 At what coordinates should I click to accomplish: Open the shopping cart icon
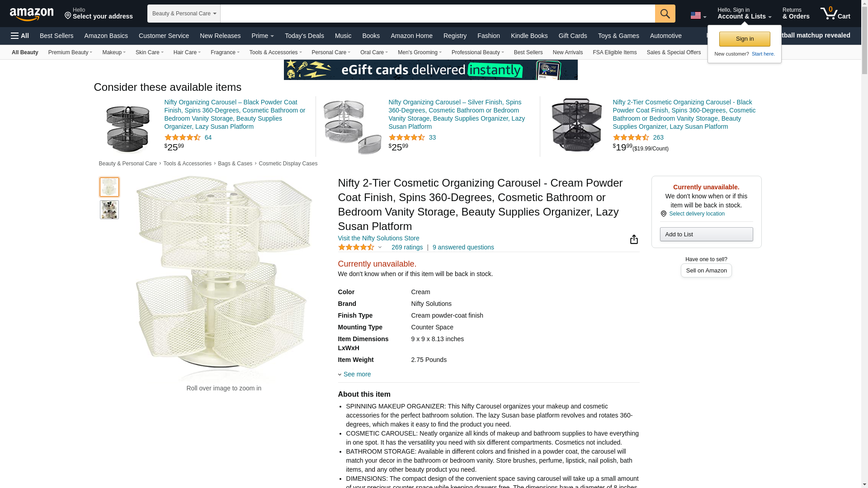point(835,14)
